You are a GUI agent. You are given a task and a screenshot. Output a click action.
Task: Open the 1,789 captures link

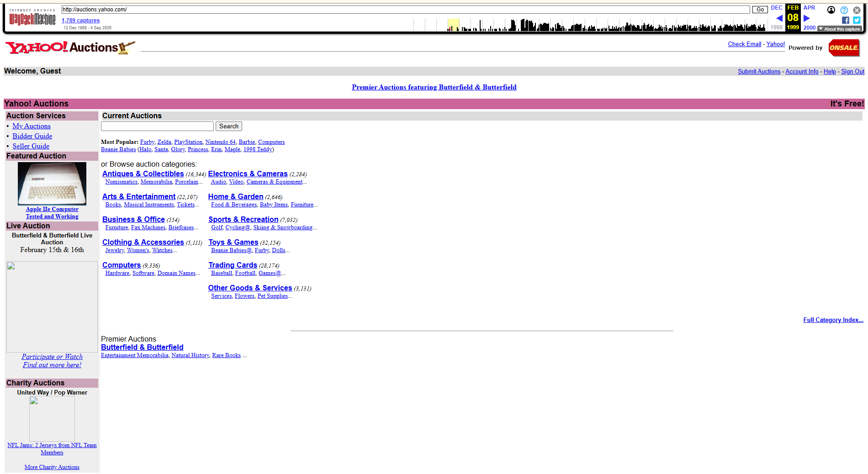click(x=81, y=21)
